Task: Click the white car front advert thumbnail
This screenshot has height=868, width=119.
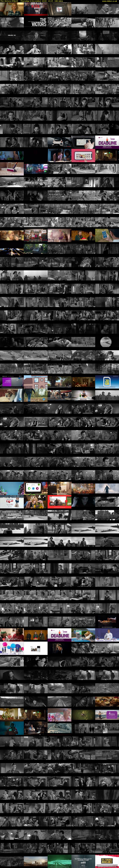Action: coord(59,142)
